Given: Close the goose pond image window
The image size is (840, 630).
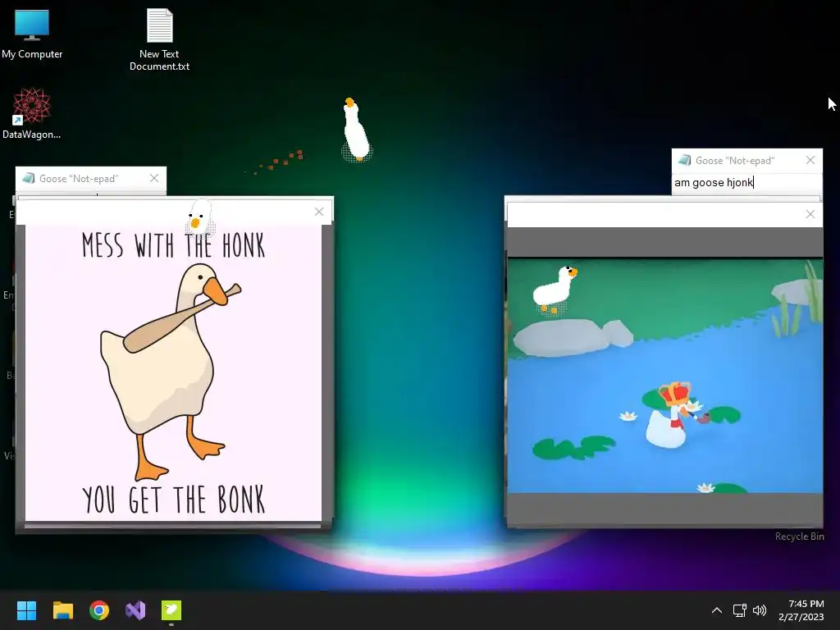Looking at the screenshot, I should [x=810, y=214].
